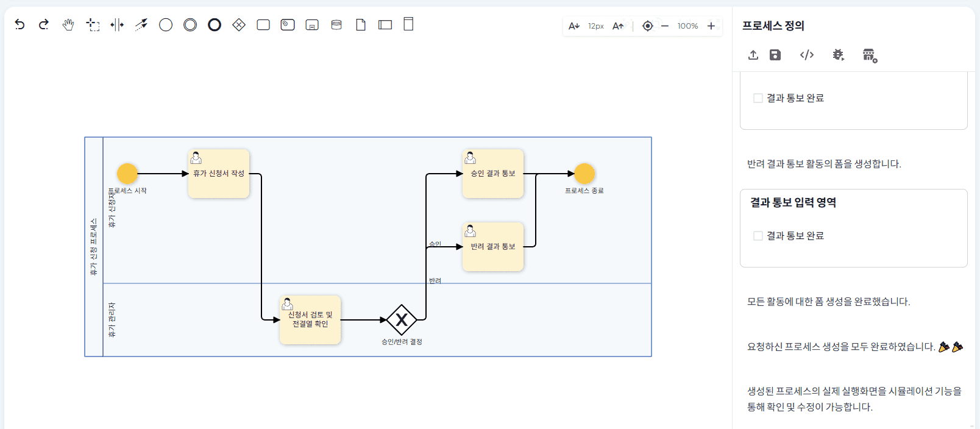Select the 반려 결과 통보 task

[x=493, y=247]
